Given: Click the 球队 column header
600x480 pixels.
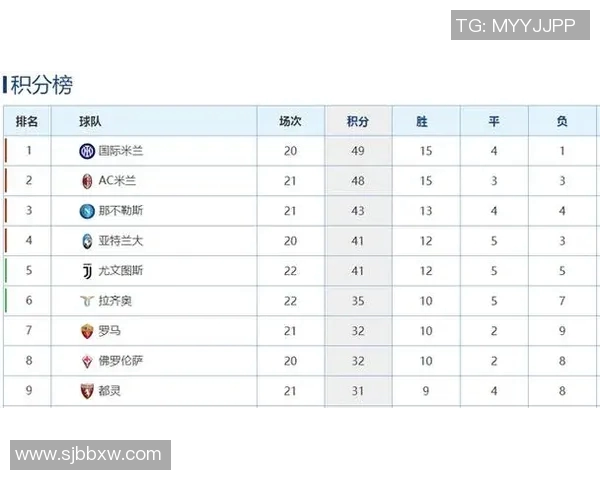Looking at the screenshot, I should pos(90,121).
